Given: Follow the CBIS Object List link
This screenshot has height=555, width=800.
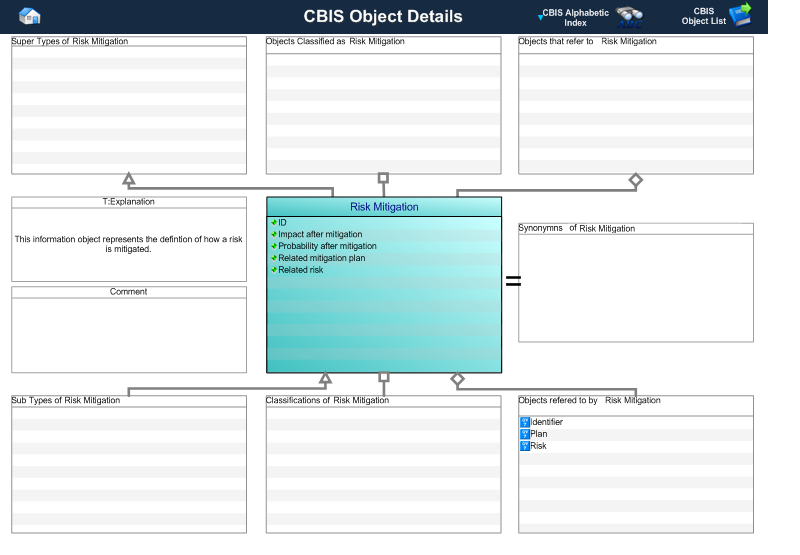Looking at the screenshot, I should [704, 16].
